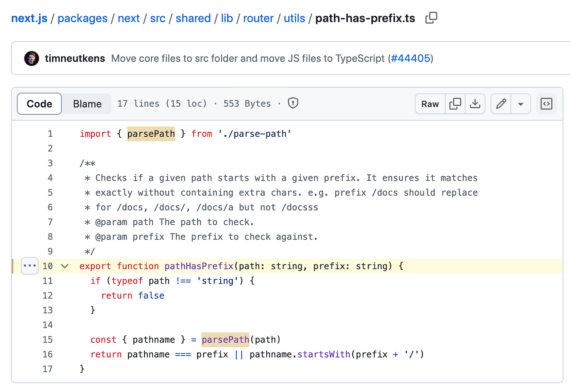
Task: Click '553 Bytes' file size text
Action: 247,104
